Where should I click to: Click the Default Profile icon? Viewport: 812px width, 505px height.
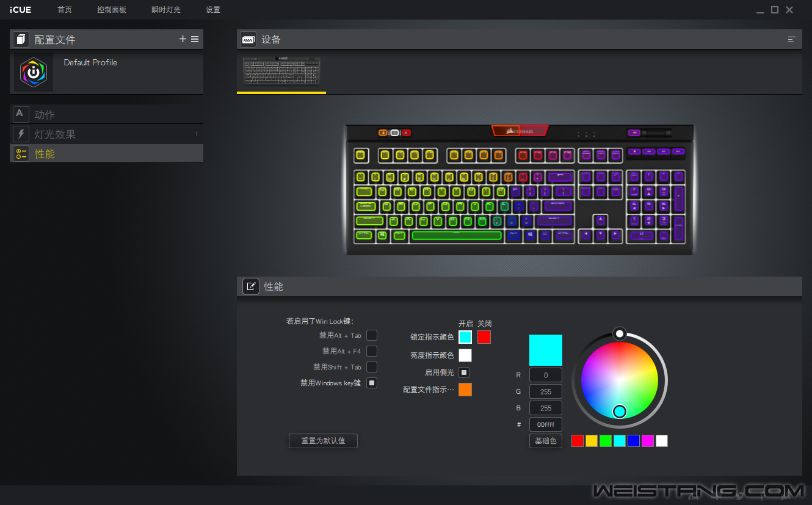(34, 73)
